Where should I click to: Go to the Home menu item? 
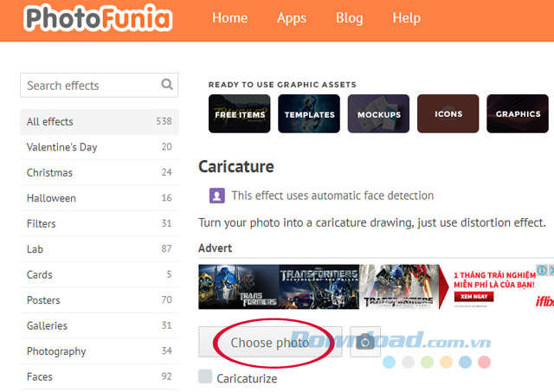point(229,18)
